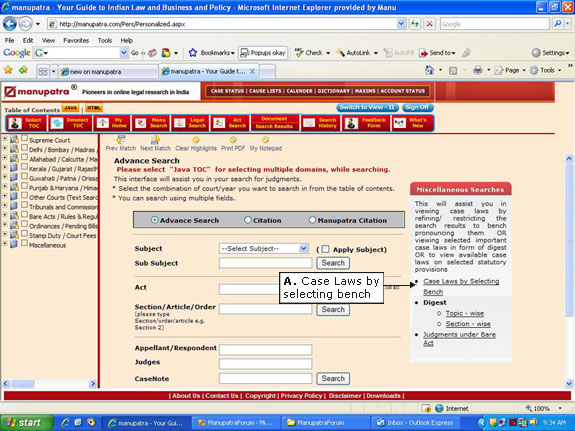Click the Judges input field
This screenshot has width=575, height=431.
[x=265, y=364]
